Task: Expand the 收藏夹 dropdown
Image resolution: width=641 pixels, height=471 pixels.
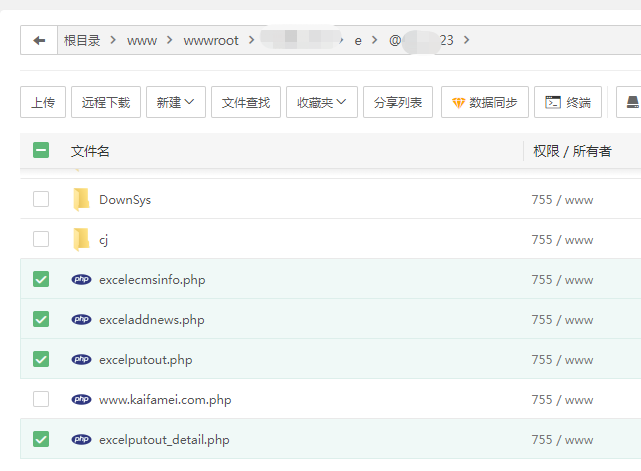Action: pos(320,102)
